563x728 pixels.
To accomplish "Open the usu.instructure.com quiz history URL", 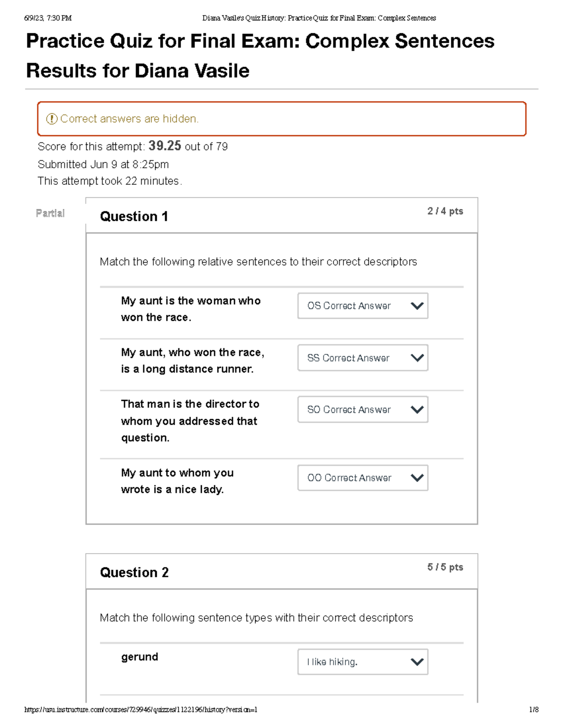I will coord(141,710).
